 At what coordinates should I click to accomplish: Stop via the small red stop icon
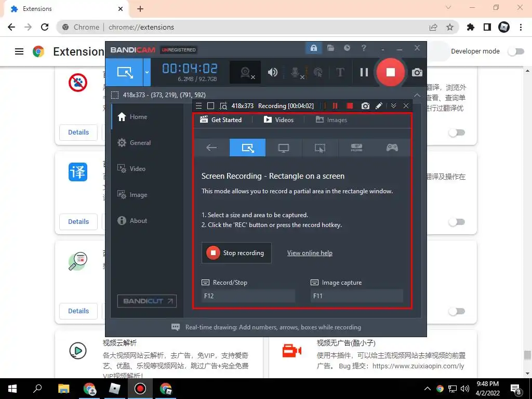pos(350,106)
